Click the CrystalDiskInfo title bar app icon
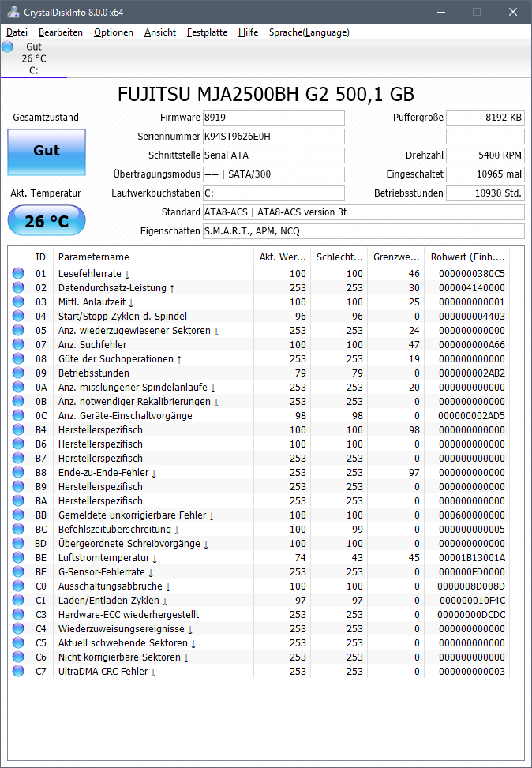Screen dimensions: 532x768 tap(13, 12)
